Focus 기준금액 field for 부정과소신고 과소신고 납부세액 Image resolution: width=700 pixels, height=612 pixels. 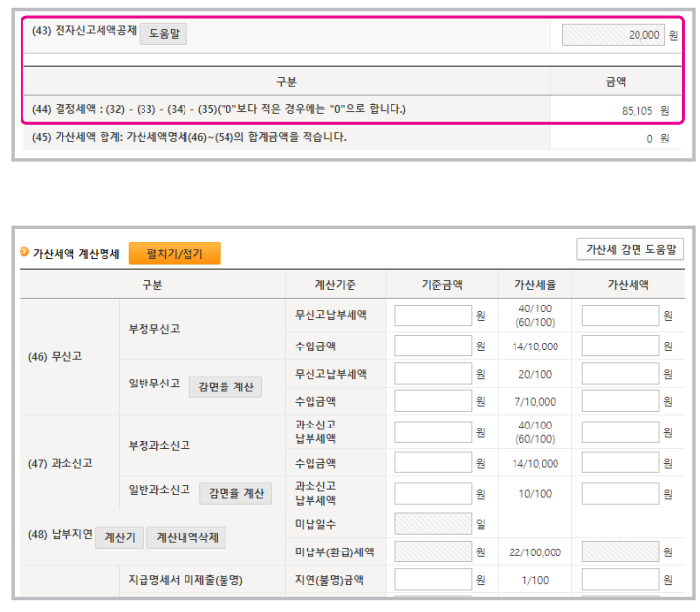tap(433, 431)
